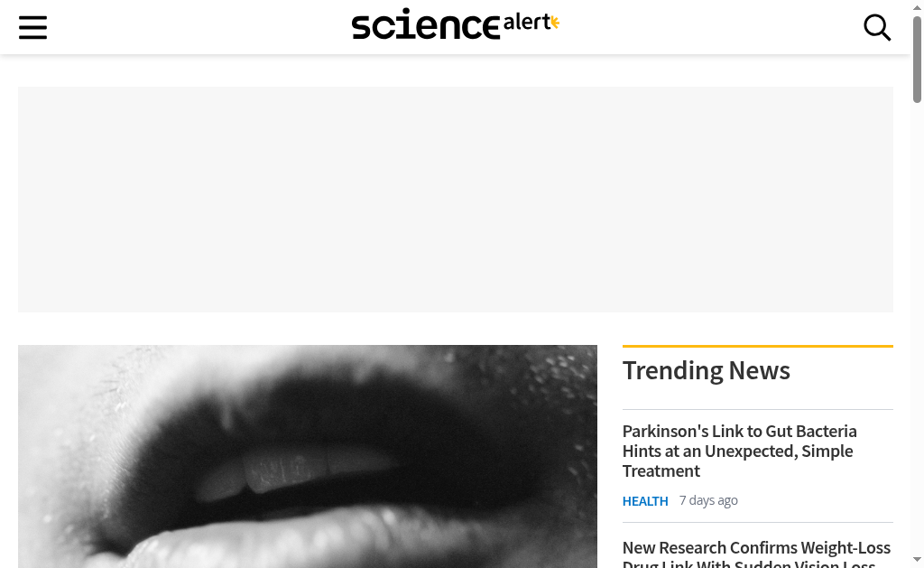This screenshot has height=568, width=924.
Task: Open the hamburger navigation menu
Action: pos(32,27)
